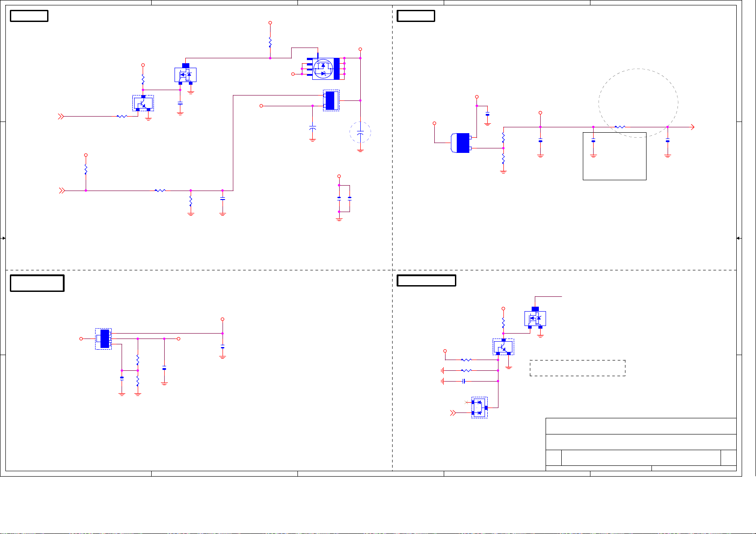The height and width of the screenshot is (534, 756).
Task: Click the output arrow at the right end of the line
Action: pyautogui.click(x=692, y=127)
